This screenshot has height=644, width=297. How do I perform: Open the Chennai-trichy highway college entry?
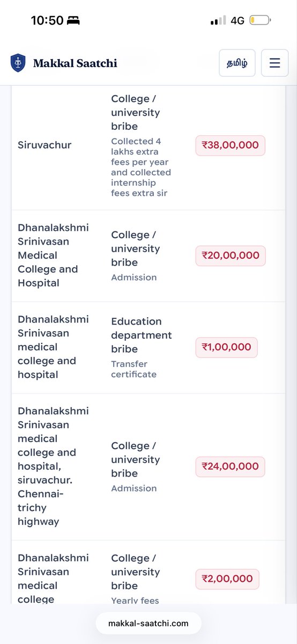click(148, 466)
